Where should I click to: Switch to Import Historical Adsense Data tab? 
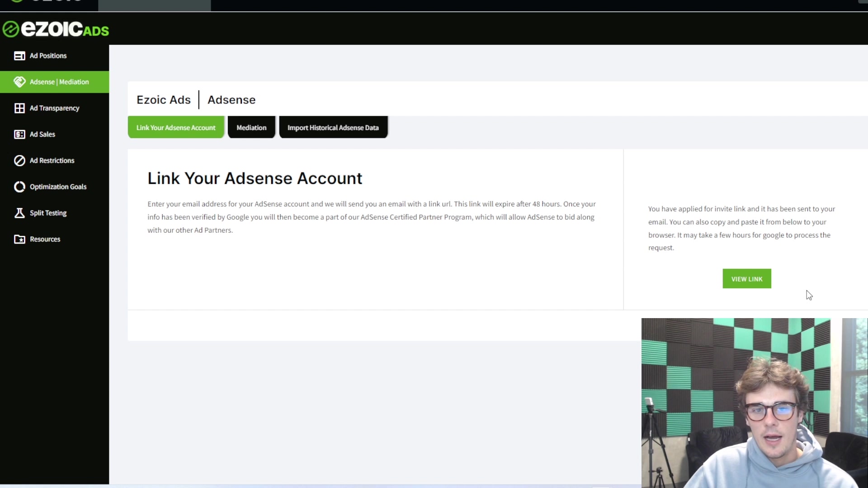tap(333, 128)
